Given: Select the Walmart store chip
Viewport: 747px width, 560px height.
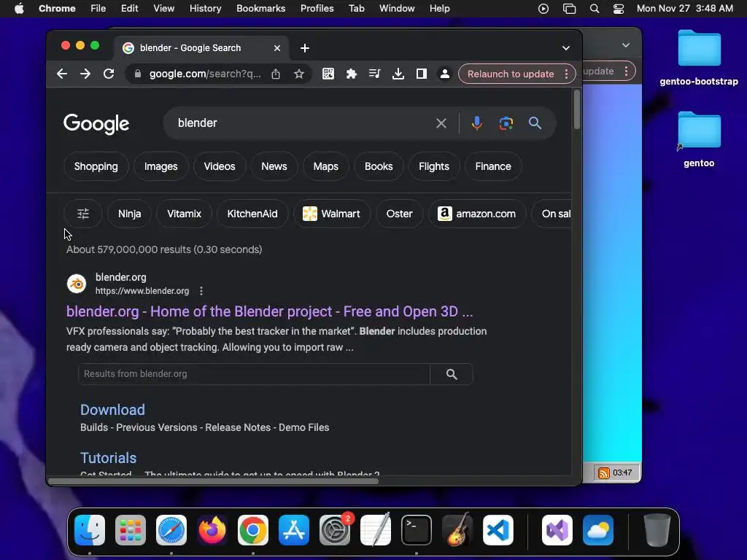Looking at the screenshot, I should pos(332,214).
